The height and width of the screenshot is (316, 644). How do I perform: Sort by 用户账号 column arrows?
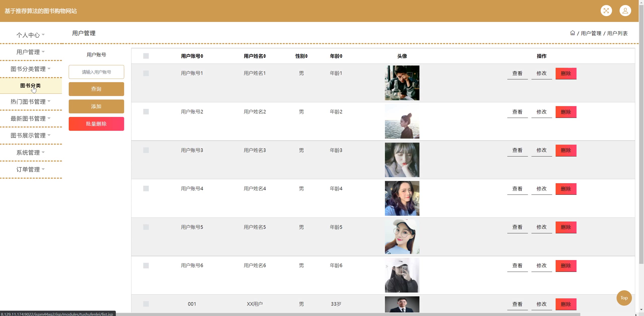pyautogui.click(x=202, y=56)
